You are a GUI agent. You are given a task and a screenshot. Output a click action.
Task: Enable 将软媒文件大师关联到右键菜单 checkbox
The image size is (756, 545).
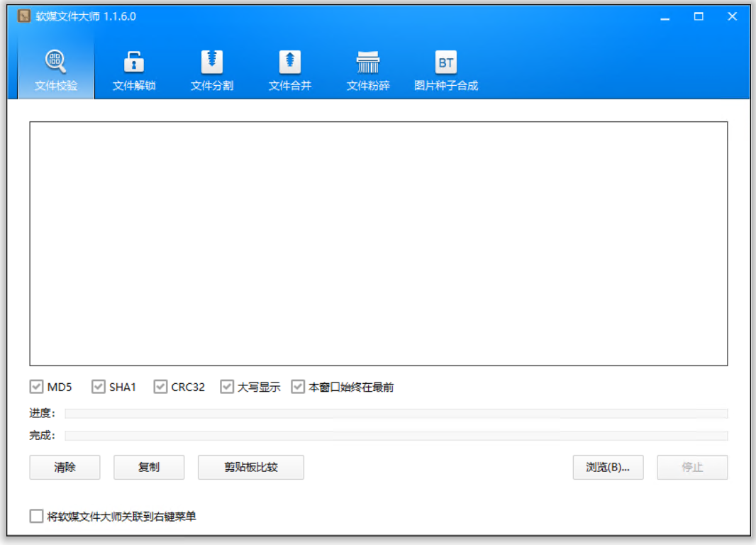(x=36, y=516)
